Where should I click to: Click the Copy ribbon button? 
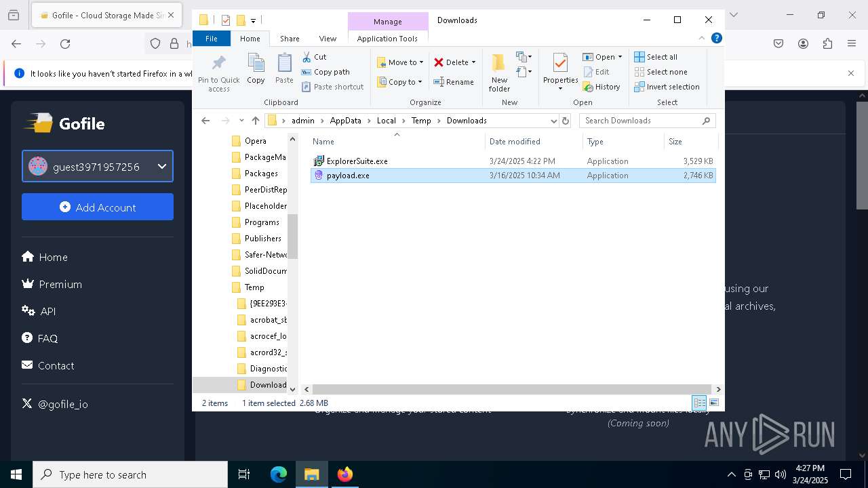pyautogui.click(x=256, y=69)
